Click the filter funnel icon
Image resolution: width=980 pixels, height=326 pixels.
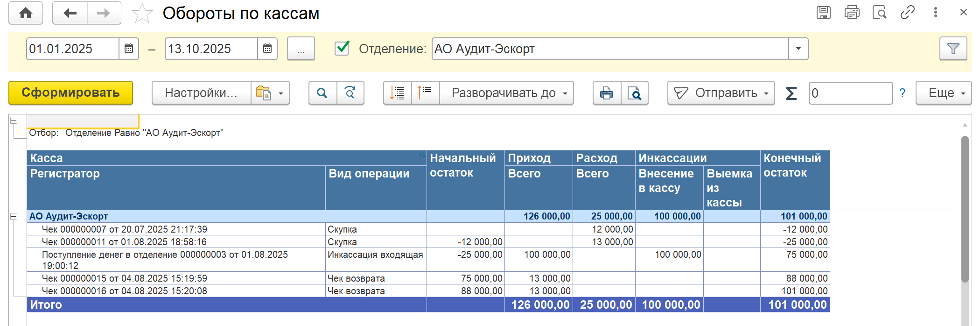953,49
